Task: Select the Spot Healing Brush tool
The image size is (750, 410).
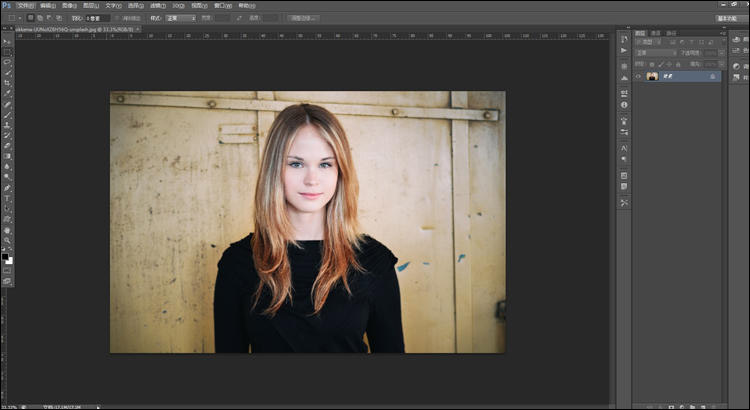Action: pyautogui.click(x=7, y=104)
